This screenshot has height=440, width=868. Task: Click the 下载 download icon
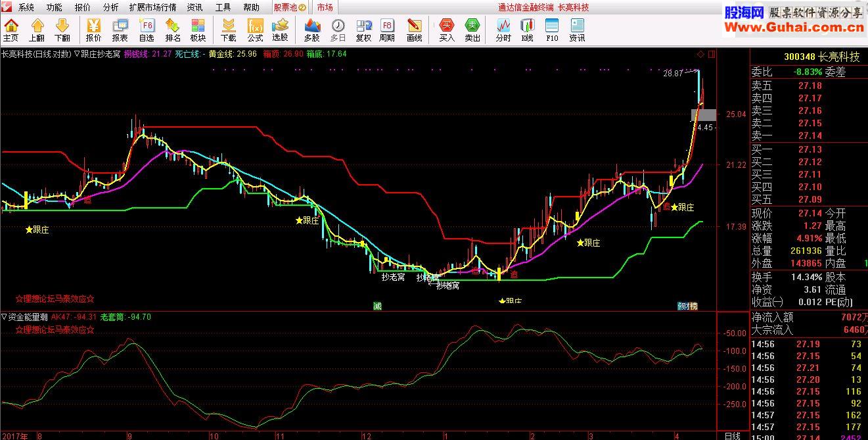[229, 30]
